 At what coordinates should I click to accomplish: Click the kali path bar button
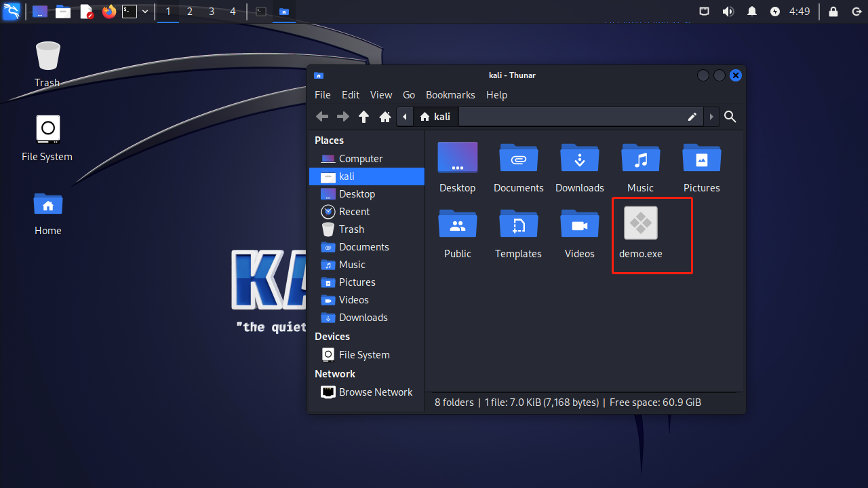(x=435, y=117)
